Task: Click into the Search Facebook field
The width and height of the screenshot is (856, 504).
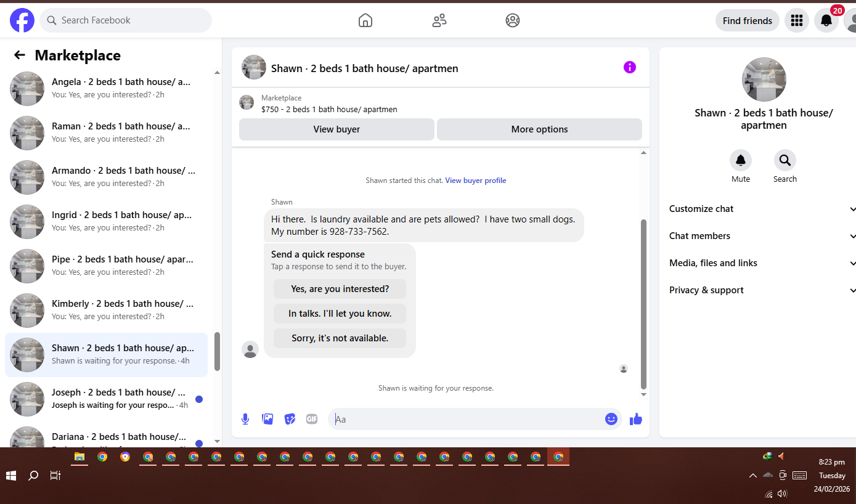Action: [x=126, y=20]
